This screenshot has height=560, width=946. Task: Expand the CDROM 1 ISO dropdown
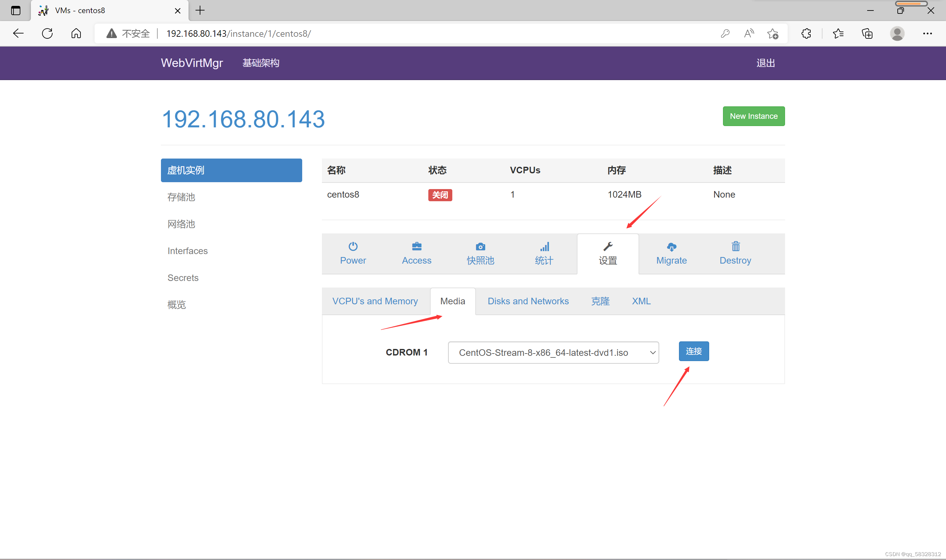(553, 353)
